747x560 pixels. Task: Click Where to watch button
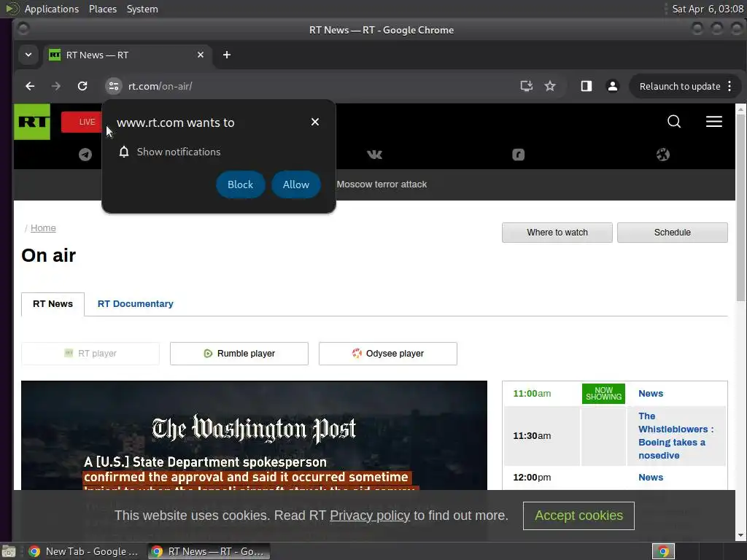point(557,233)
